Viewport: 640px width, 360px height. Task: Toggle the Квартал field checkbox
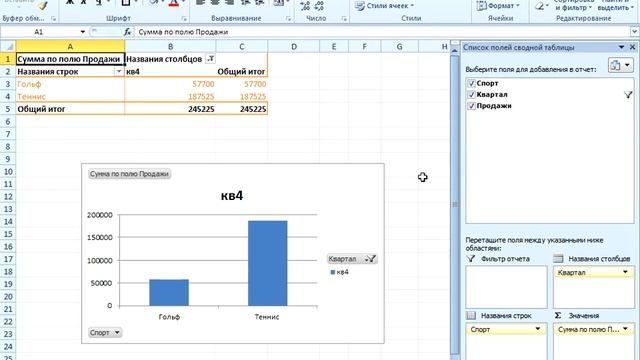click(471, 95)
